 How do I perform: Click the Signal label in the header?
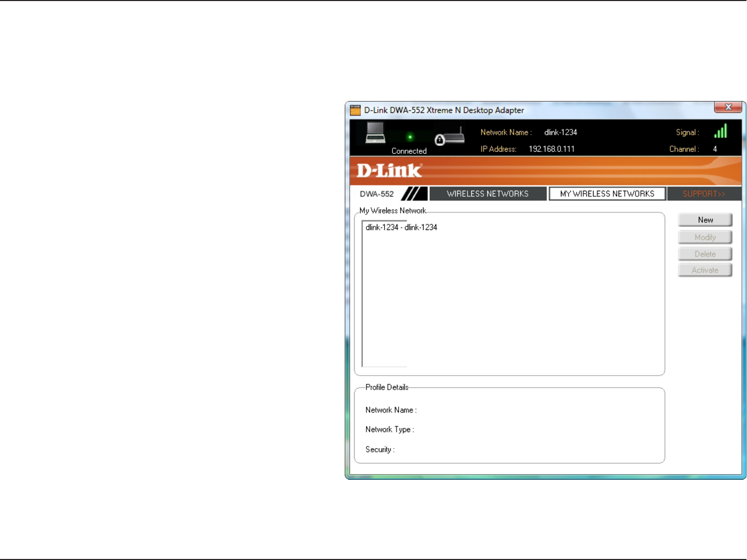pyautogui.click(x=687, y=133)
